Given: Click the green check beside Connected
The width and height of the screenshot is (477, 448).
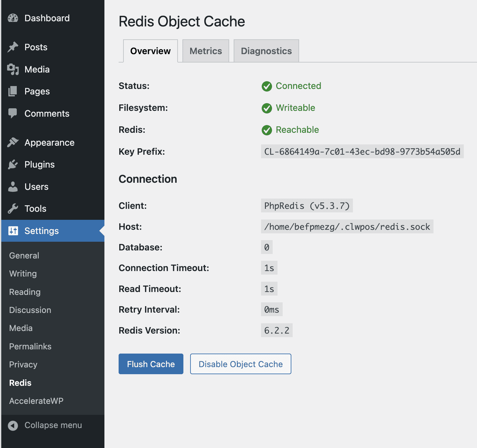Looking at the screenshot, I should click(267, 86).
